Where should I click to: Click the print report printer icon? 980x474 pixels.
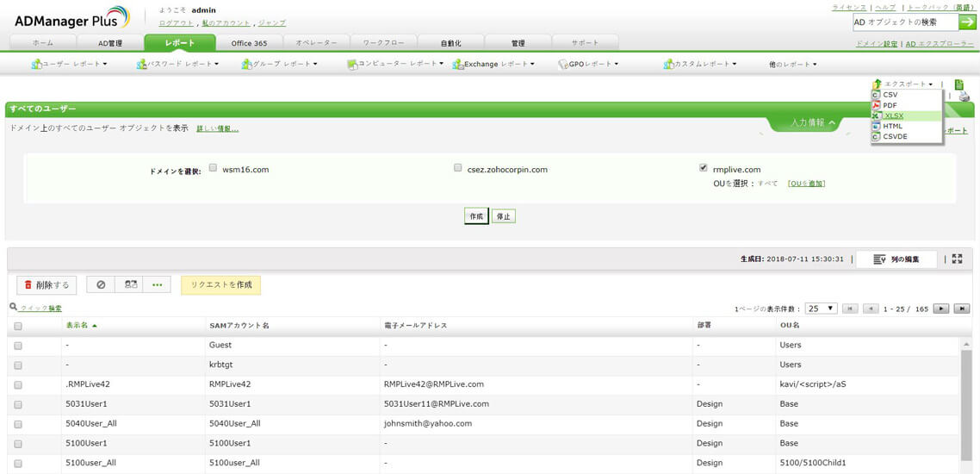click(x=964, y=97)
